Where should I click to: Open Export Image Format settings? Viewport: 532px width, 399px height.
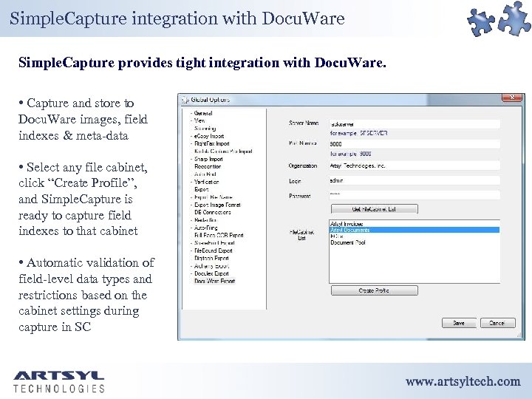pos(217,205)
